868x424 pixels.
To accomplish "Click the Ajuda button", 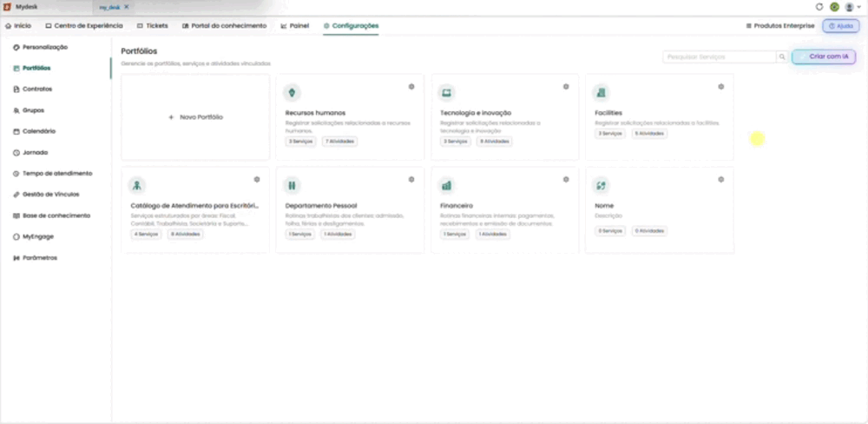I will coord(841,26).
